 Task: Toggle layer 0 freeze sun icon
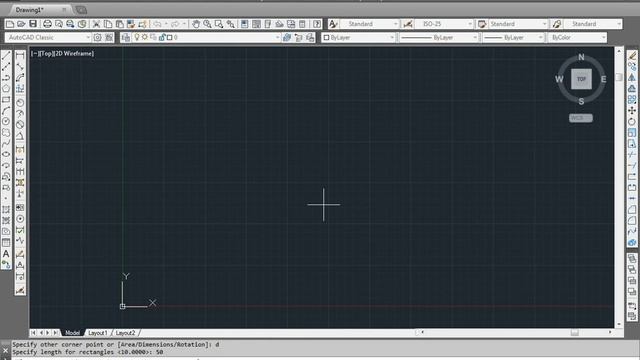pyautogui.click(x=145, y=37)
